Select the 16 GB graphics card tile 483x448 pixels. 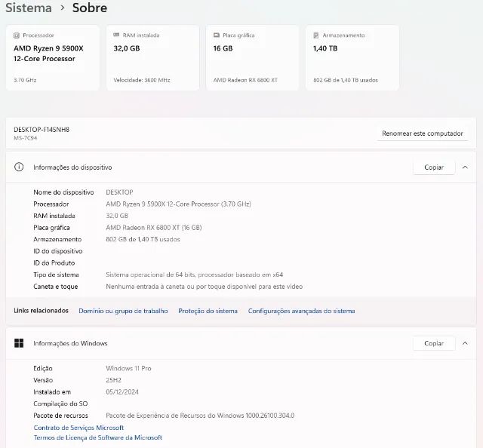click(x=252, y=58)
